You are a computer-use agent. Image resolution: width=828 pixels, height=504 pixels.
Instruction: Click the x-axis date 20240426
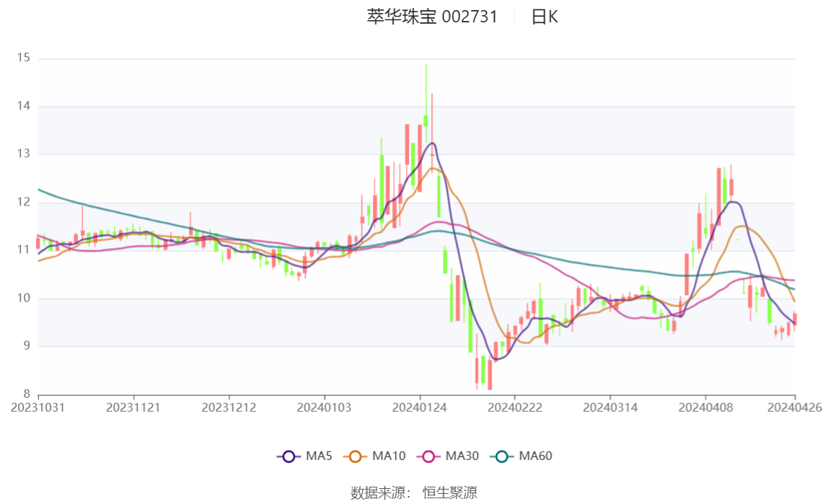coord(794,407)
